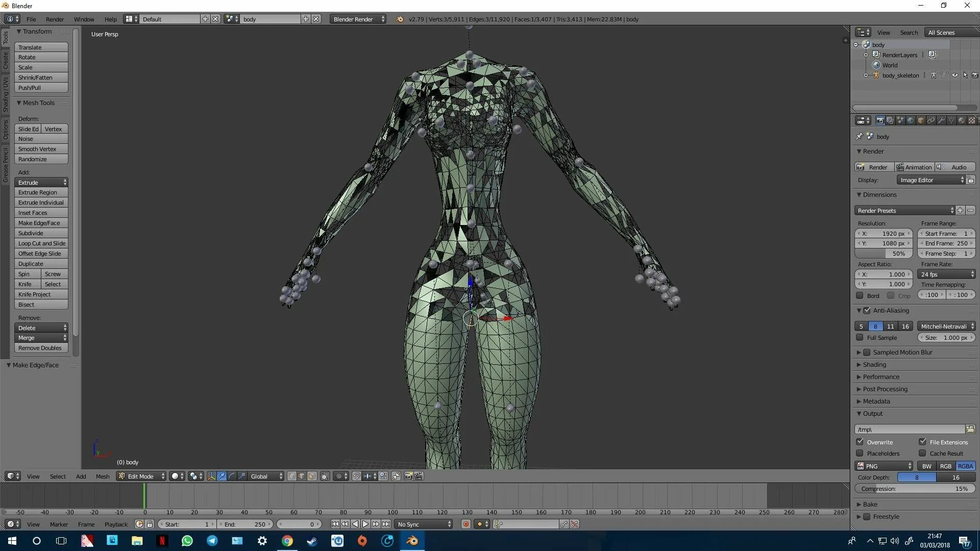Enable the Placeholders checkbox

pyautogui.click(x=860, y=453)
